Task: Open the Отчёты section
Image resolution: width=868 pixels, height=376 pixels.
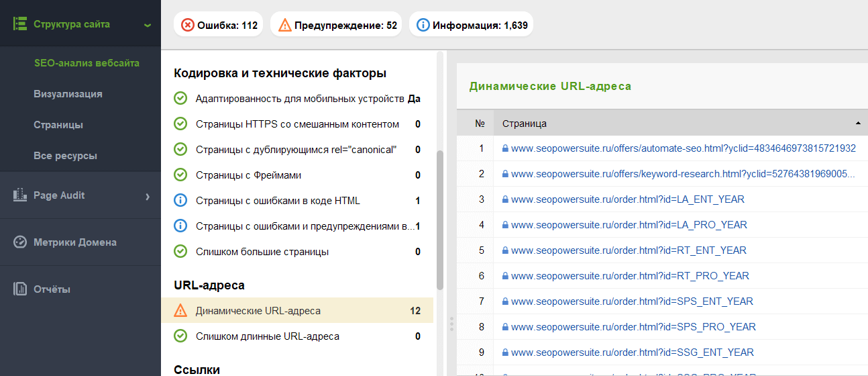Action: tap(52, 289)
